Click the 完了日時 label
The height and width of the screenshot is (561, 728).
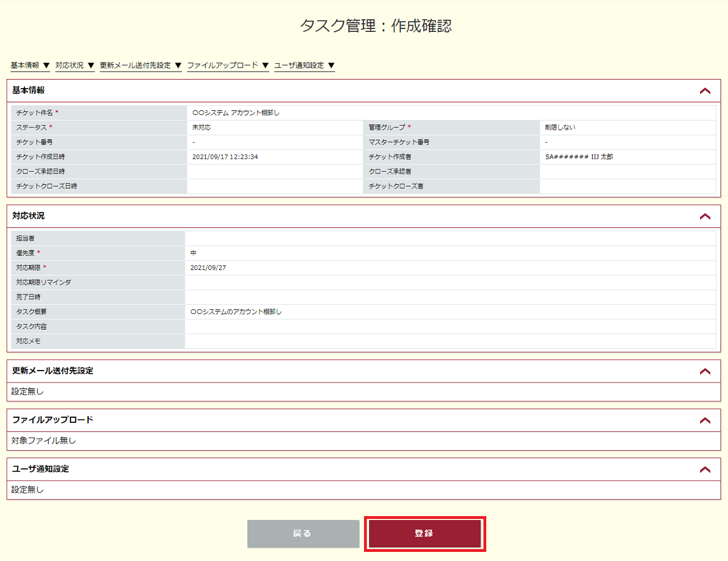(x=28, y=297)
